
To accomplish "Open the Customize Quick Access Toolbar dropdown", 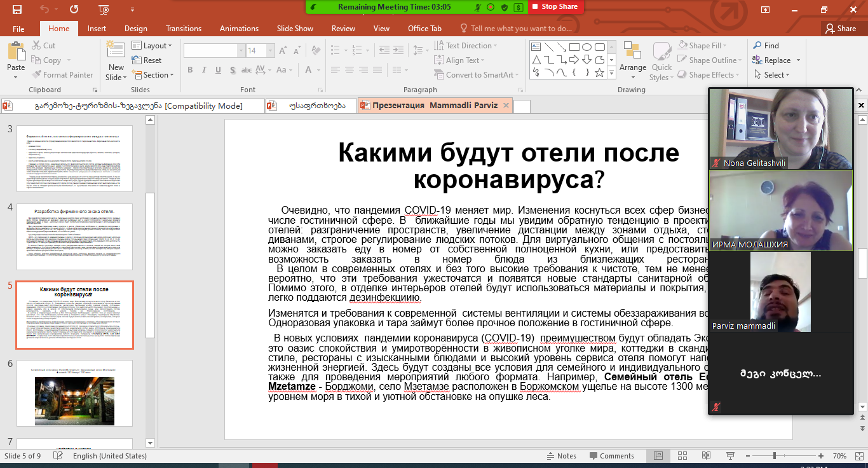I will [132, 9].
